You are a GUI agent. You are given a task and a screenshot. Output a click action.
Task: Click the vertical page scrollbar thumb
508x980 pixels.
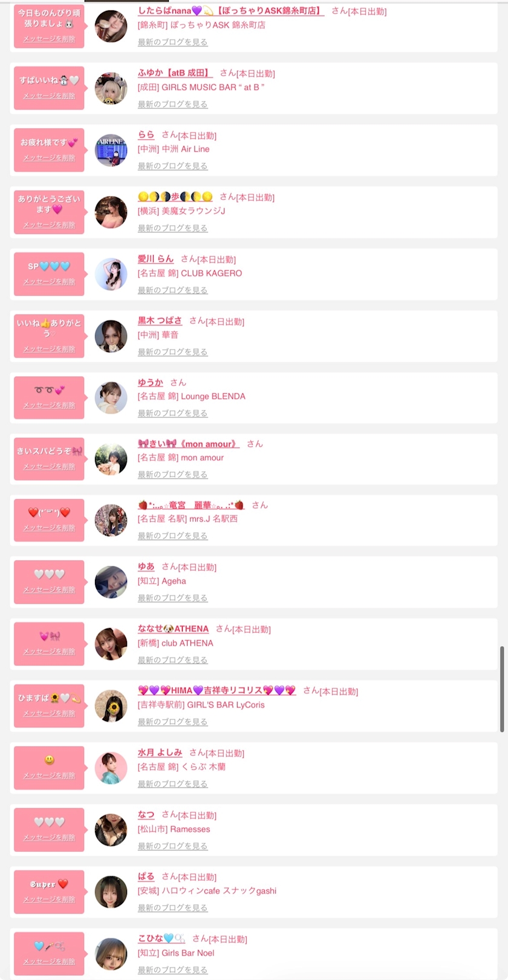click(x=502, y=689)
